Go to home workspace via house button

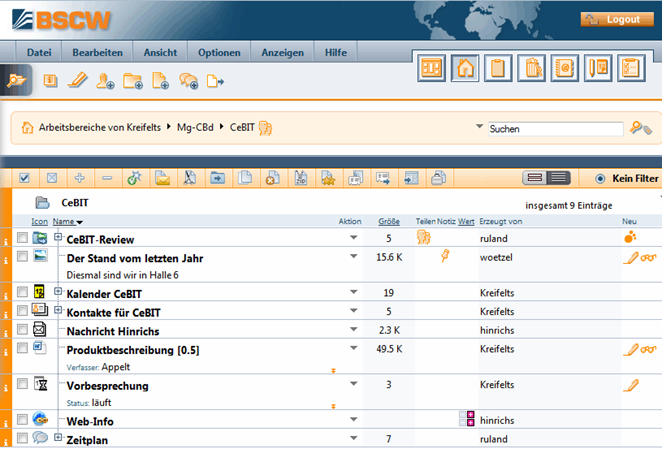pyautogui.click(x=465, y=68)
